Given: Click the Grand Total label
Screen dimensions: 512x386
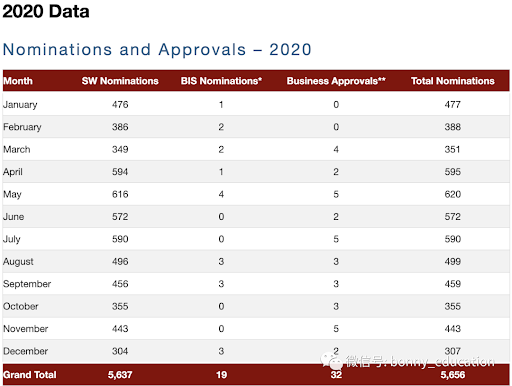Looking at the screenshot, I should tap(30, 375).
